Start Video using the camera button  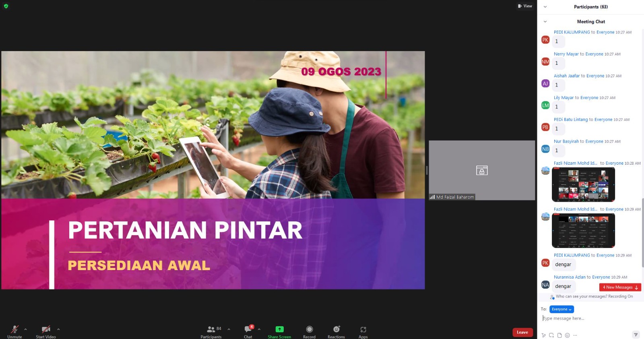tap(46, 329)
